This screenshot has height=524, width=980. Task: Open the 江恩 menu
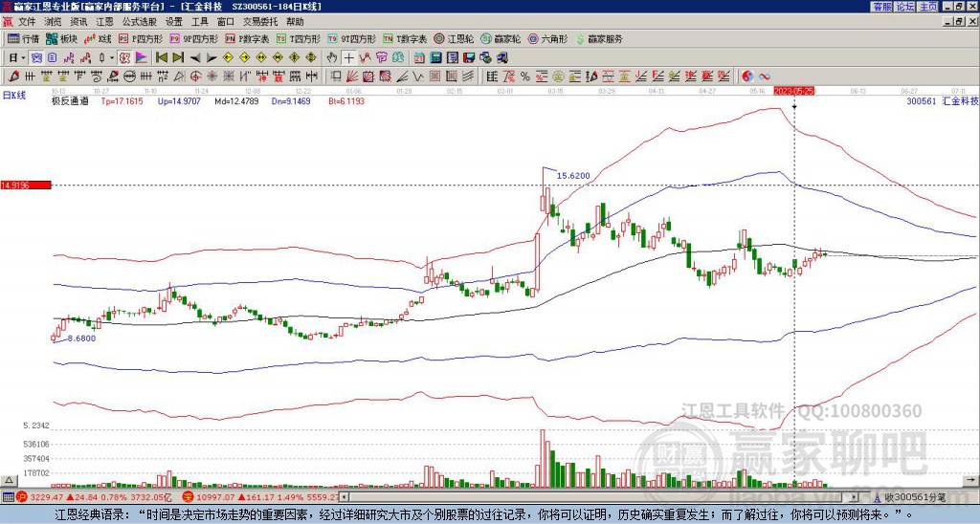[104, 22]
